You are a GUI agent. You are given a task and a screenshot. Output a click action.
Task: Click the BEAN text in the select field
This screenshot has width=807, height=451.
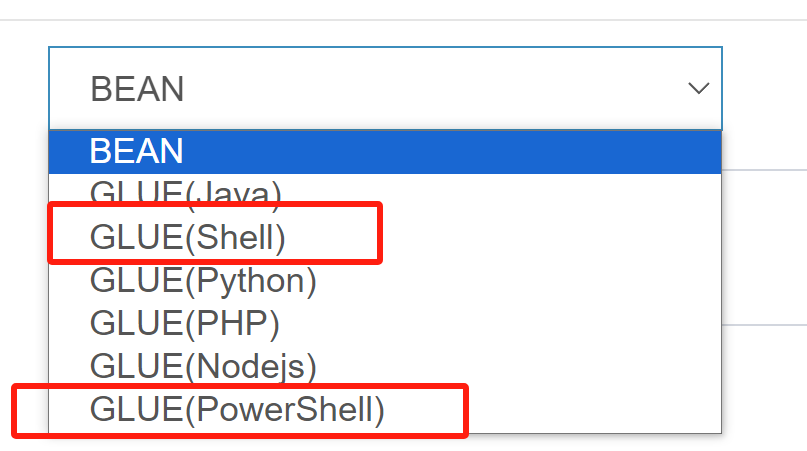[137, 88]
